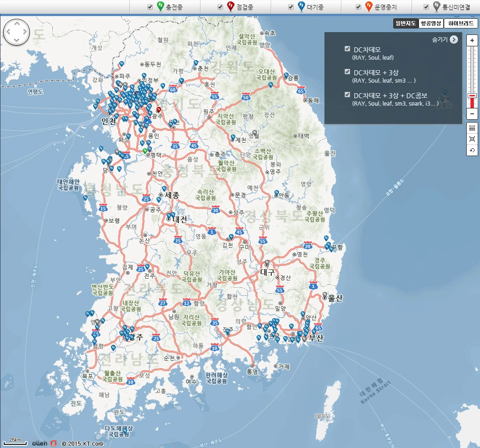
Task: Click the 인천 city label
Action: (109, 121)
